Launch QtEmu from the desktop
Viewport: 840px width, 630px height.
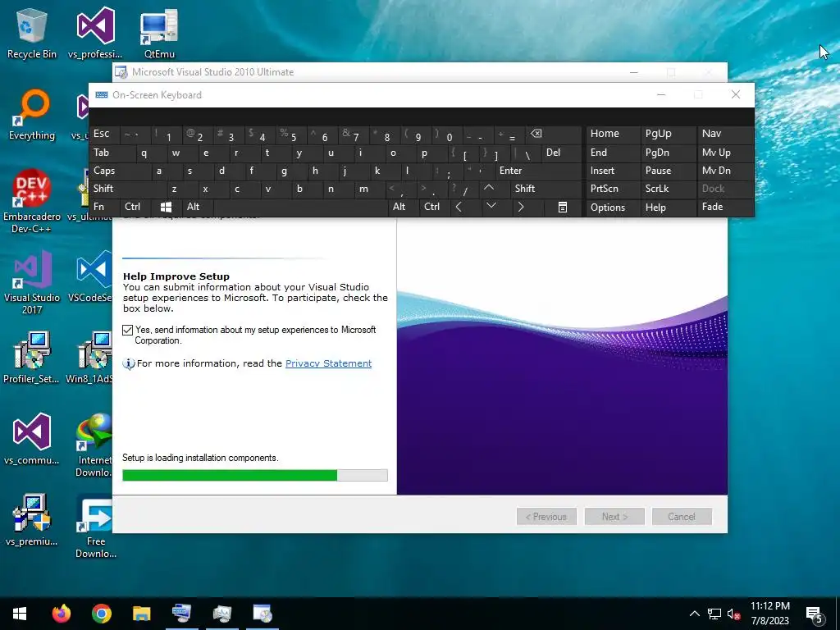(x=159, y=33)
